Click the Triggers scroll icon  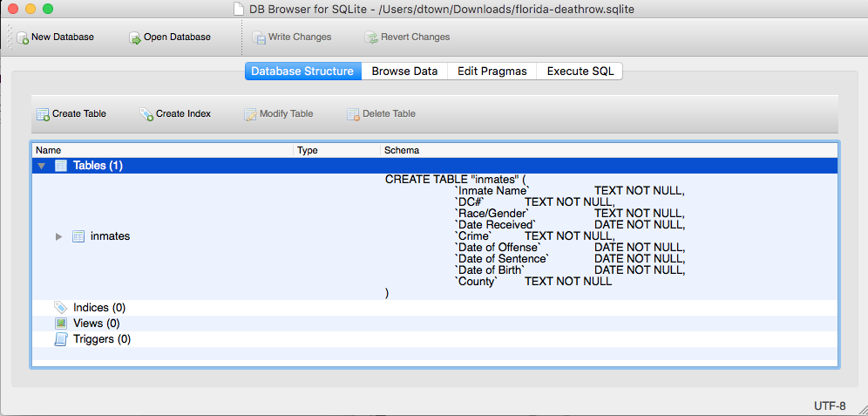point(61,339)
